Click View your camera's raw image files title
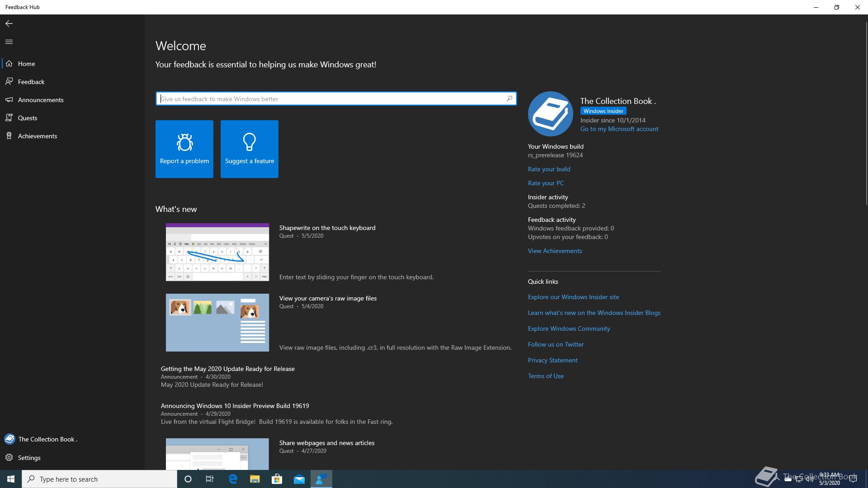Viewport: 868px width, 488px height. click(x=328, y=298)
